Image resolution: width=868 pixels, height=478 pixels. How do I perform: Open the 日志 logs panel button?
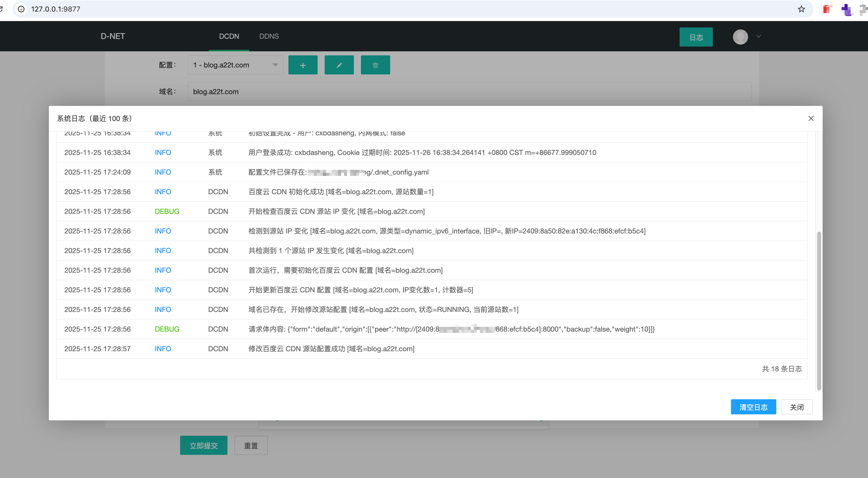696,37
